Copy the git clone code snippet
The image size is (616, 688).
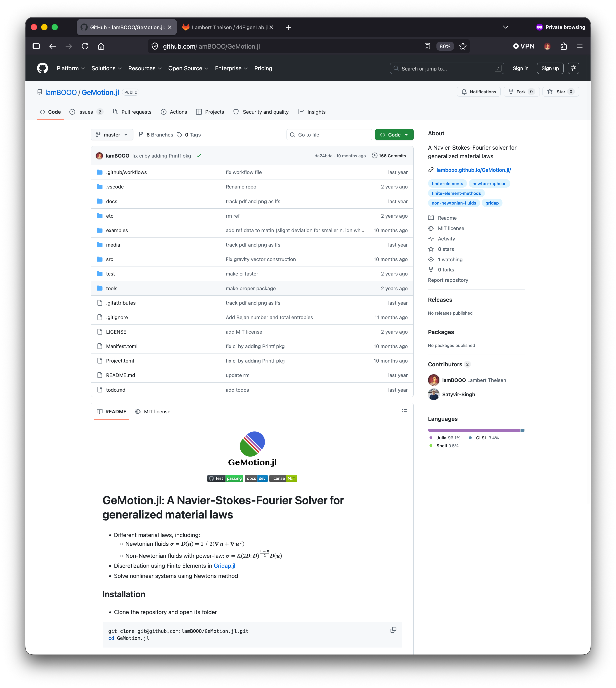coord(393,630)
